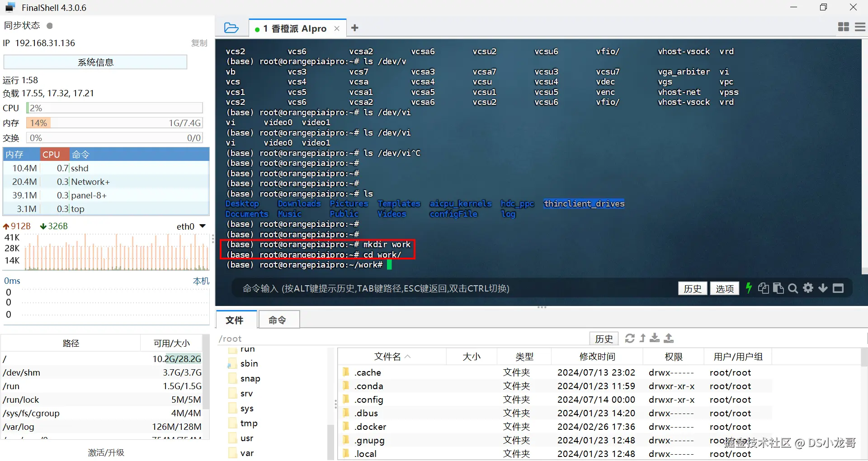Refresh the file list
868x461 pixels.
tap(630, 338)
